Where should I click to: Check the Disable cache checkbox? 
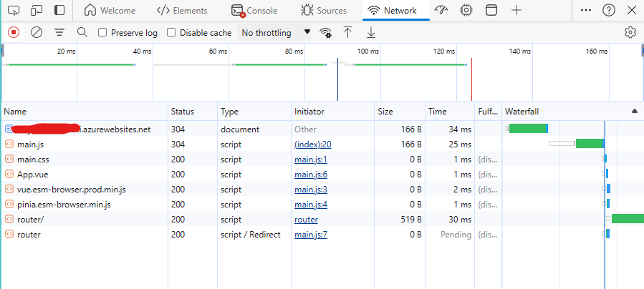pyautogui.click(x=171, y=32)
